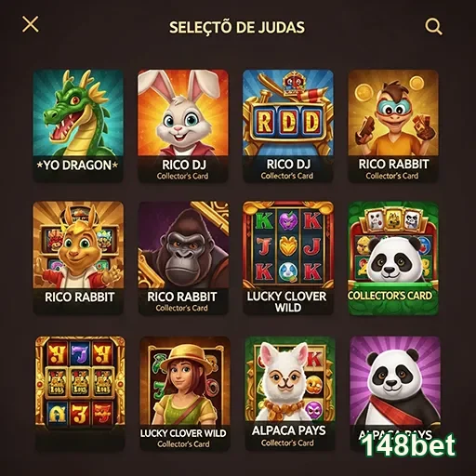Click the green Collector's Card banner text

[390, 296]
